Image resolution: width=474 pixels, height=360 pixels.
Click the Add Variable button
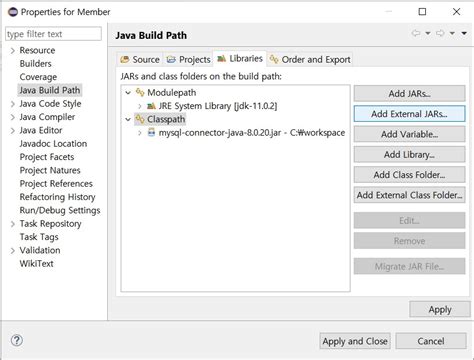[x=409, y=134]
